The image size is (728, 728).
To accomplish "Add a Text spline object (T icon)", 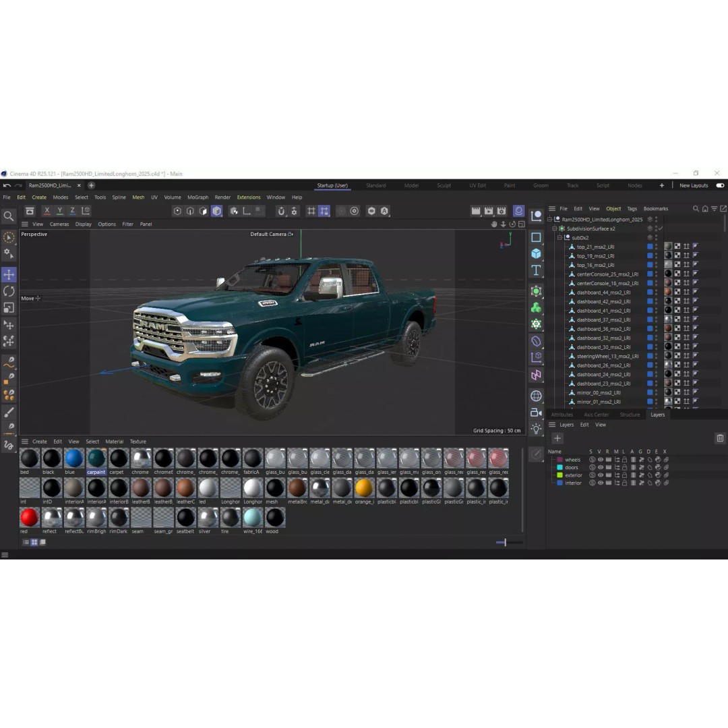I will [x=537, y=270].
